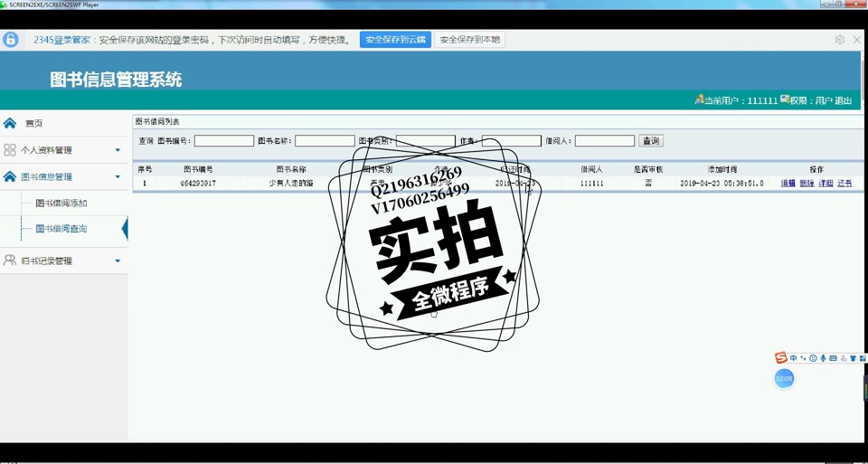The height and width of the screenshot is (464, 868).
Task: Expand the 个人资料管理 dropdown arrow
Action: tap(118, 150)
